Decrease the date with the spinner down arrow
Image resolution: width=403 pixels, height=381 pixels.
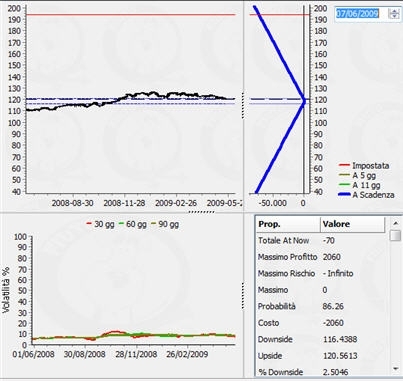[395, 16]
